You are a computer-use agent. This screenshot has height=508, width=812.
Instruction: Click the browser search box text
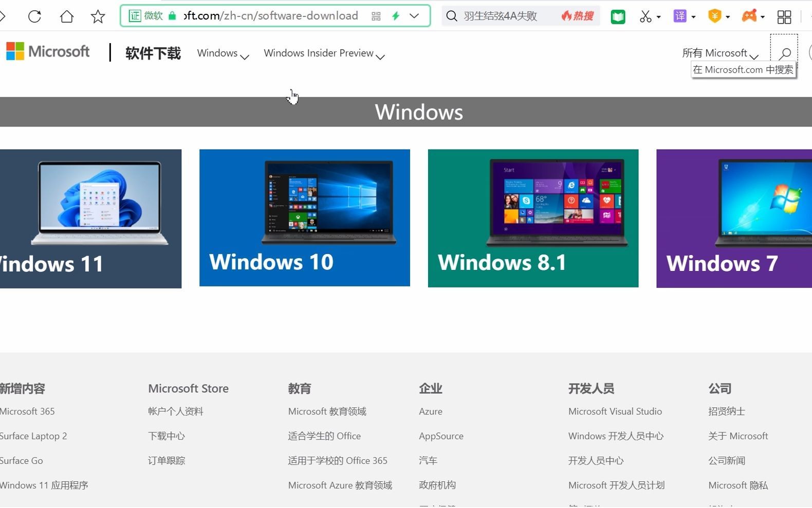pos(500,16)
